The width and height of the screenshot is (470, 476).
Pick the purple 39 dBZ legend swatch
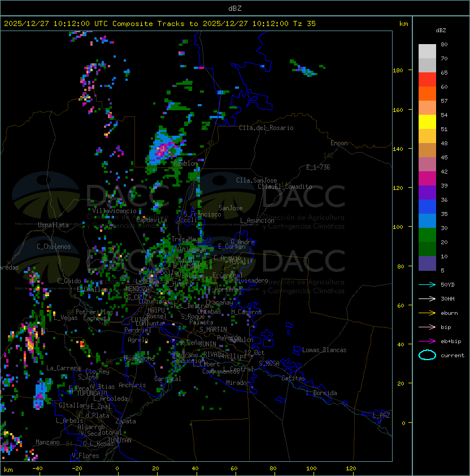(427, 192)
